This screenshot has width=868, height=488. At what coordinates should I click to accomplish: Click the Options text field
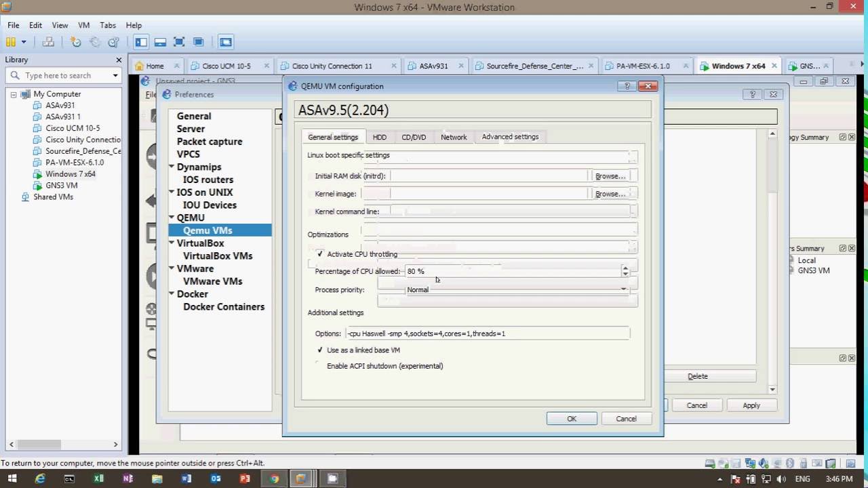coord(488,333)
